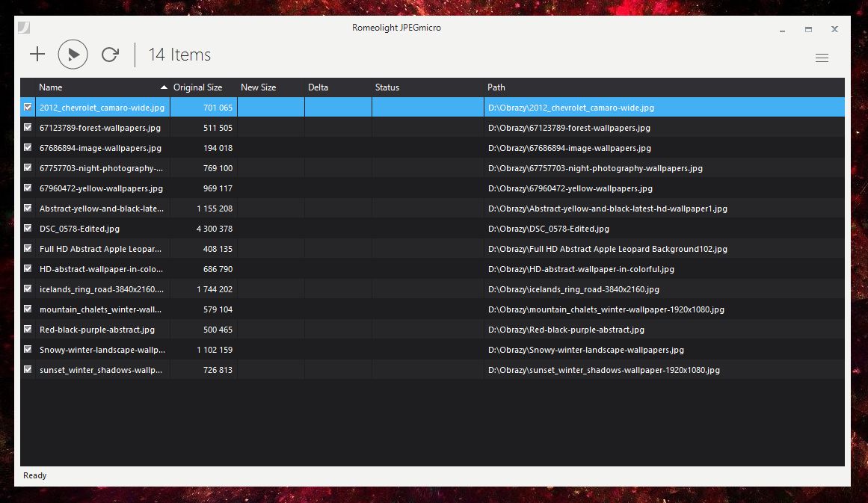Click path D:\Obrazy\Full HD Abstract Apple Leopard Background102.jpg
868x503 pixels.
tap(607, 249)
